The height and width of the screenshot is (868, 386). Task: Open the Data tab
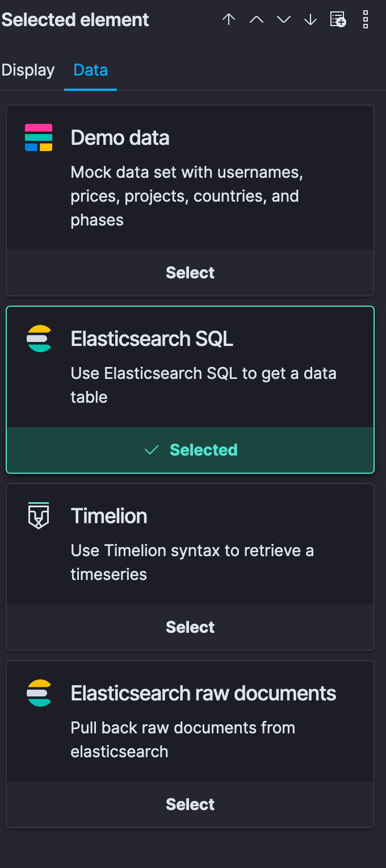point(91,70)
